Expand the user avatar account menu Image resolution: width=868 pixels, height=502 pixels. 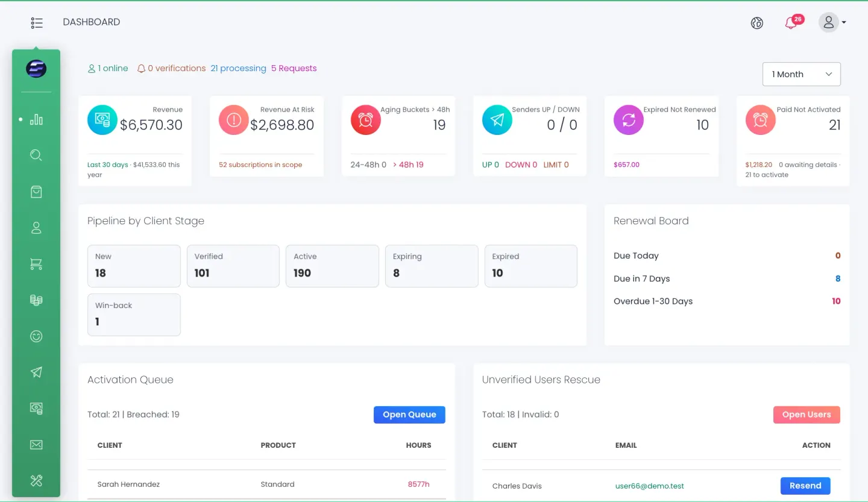coord(832,22)
